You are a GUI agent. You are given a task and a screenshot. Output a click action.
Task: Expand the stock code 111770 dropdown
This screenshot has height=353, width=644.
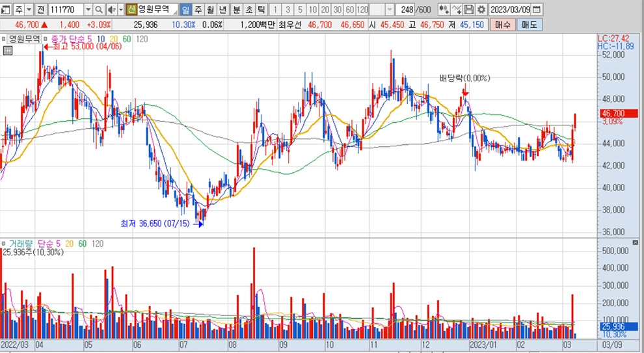coord(88,10)
